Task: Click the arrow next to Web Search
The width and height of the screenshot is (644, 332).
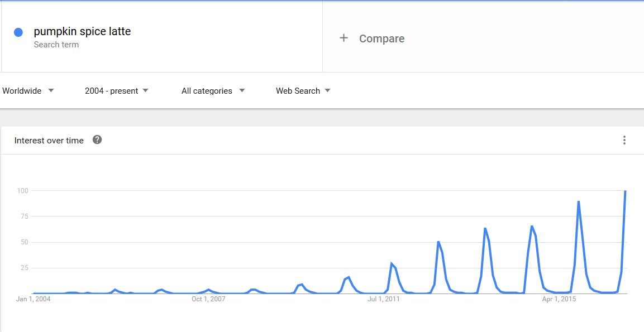Action: coord(327,90)
